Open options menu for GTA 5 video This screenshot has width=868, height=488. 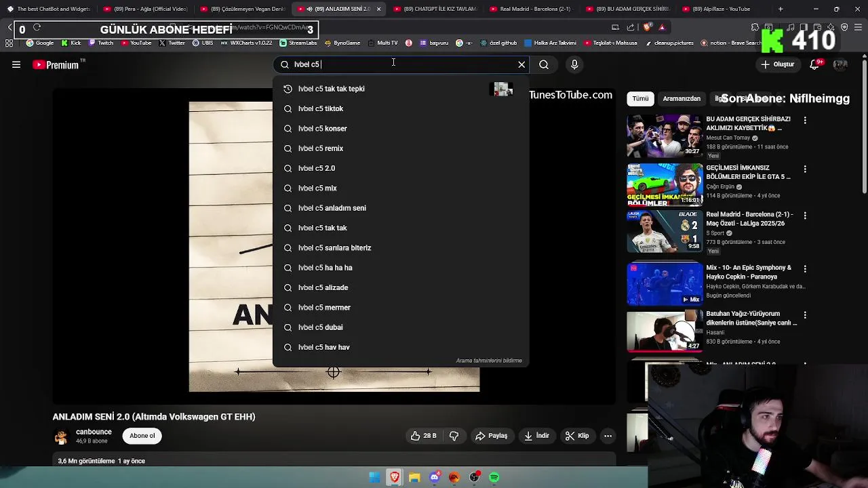point(805,169)
